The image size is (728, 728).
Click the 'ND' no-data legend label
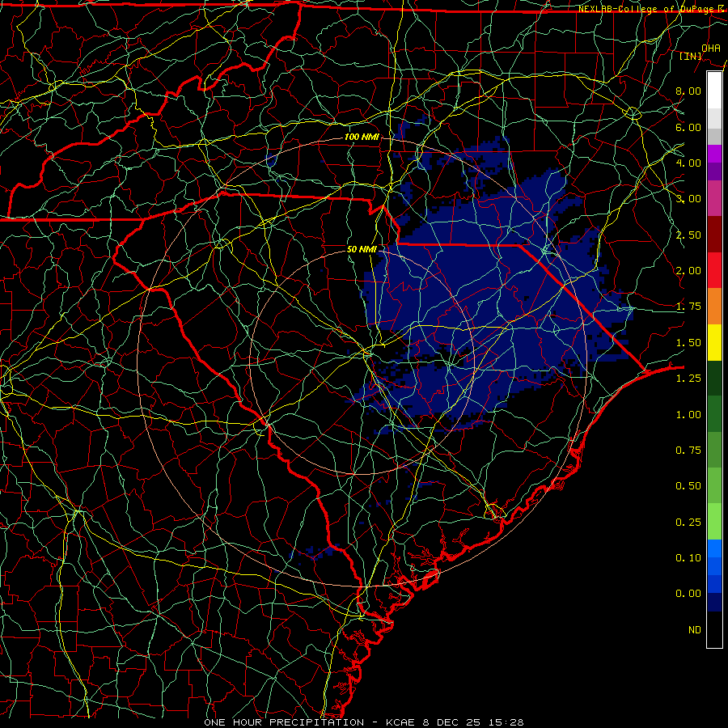coord(695,630)
